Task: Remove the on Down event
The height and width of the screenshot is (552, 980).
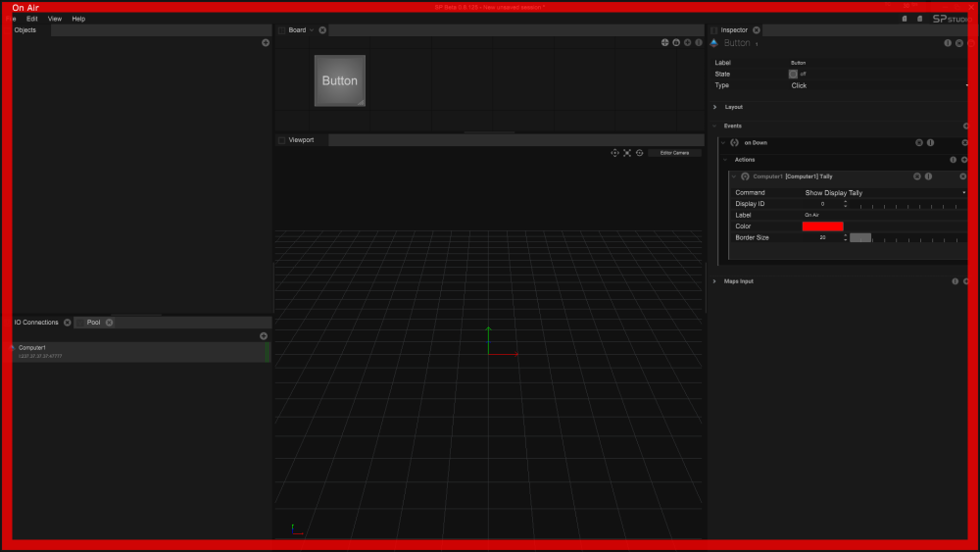Action: click(964, 143)
